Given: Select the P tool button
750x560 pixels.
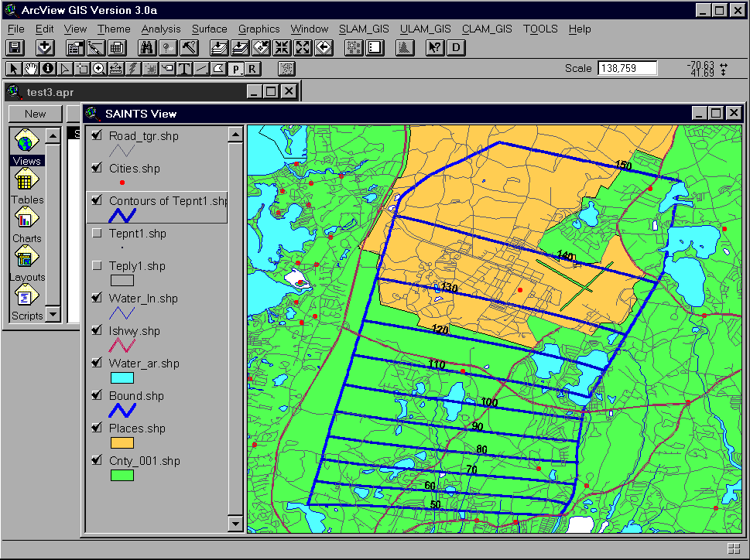Looking at the screenshot, I should (x=235, y=69).
